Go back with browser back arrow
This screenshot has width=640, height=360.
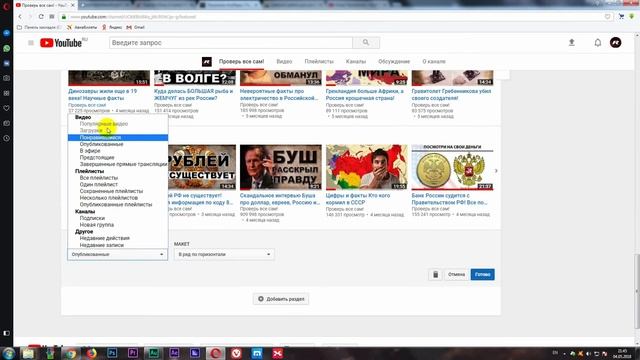click(20, 17)
